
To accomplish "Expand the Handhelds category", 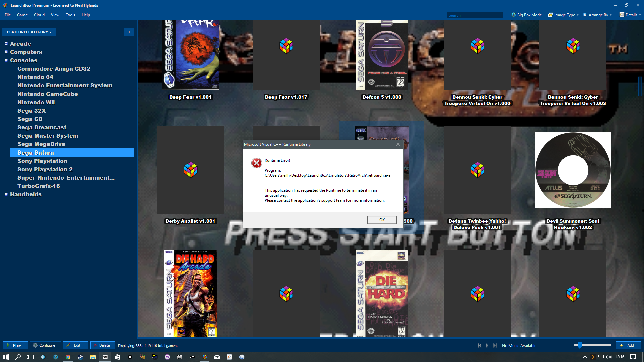I will click(6, 194).
